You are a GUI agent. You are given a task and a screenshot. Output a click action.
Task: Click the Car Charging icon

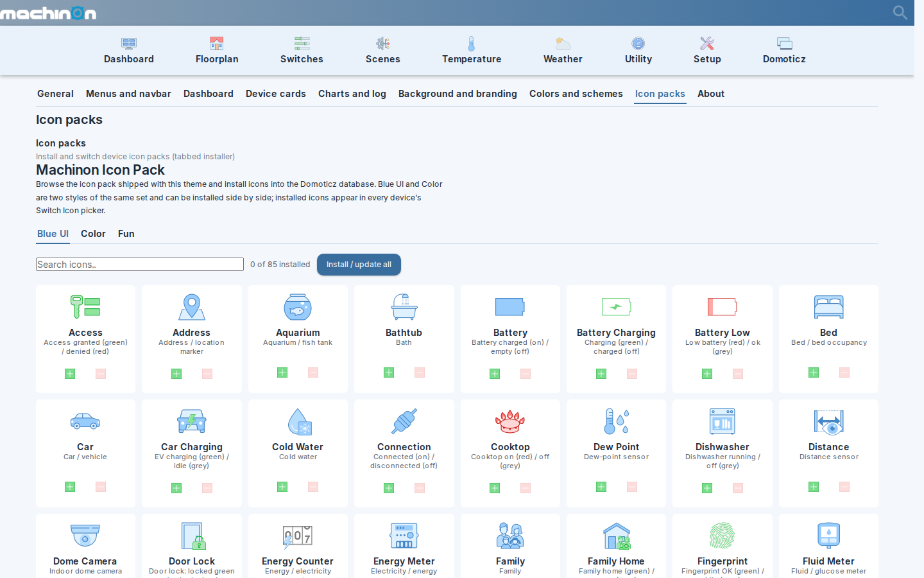pos(192,421)
